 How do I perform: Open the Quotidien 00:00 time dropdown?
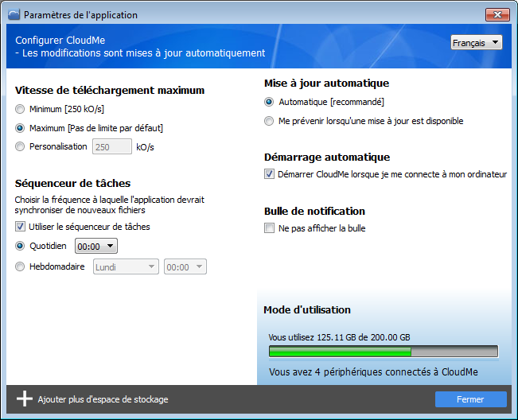[96, 247]
